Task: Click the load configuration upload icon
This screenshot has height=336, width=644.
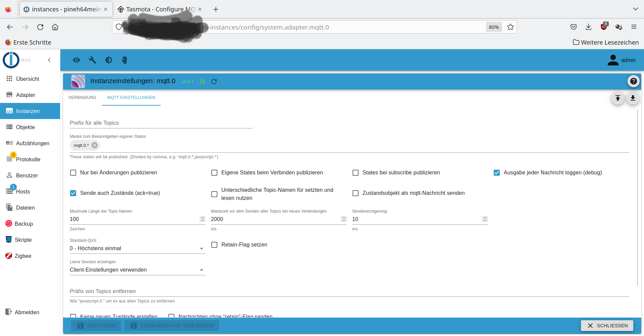Action: tap(618, 98)
